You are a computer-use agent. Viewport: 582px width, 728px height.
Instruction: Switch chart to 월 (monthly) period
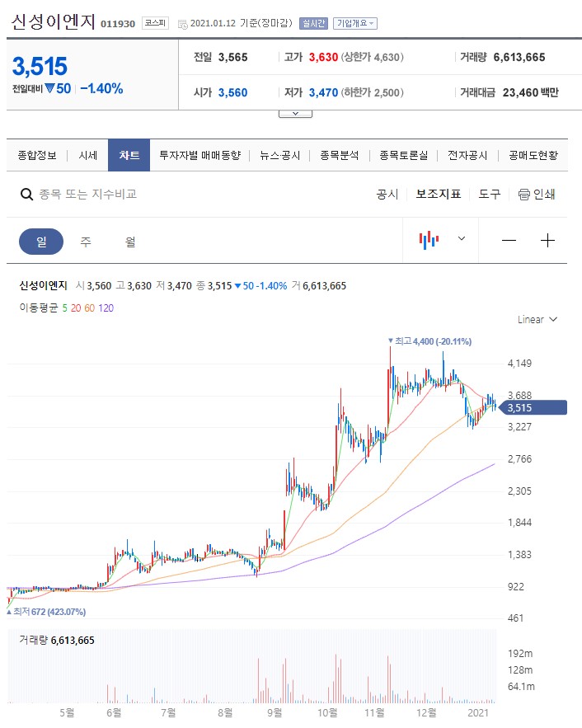[130, 242]
